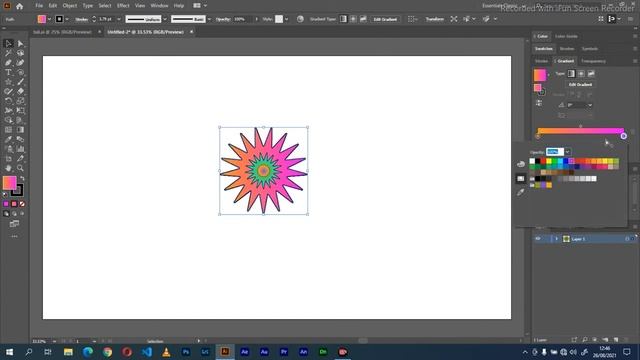Open graphic Style dropdown
The height and width of the screenshot is (360, 640).
[x=287, y=19]
